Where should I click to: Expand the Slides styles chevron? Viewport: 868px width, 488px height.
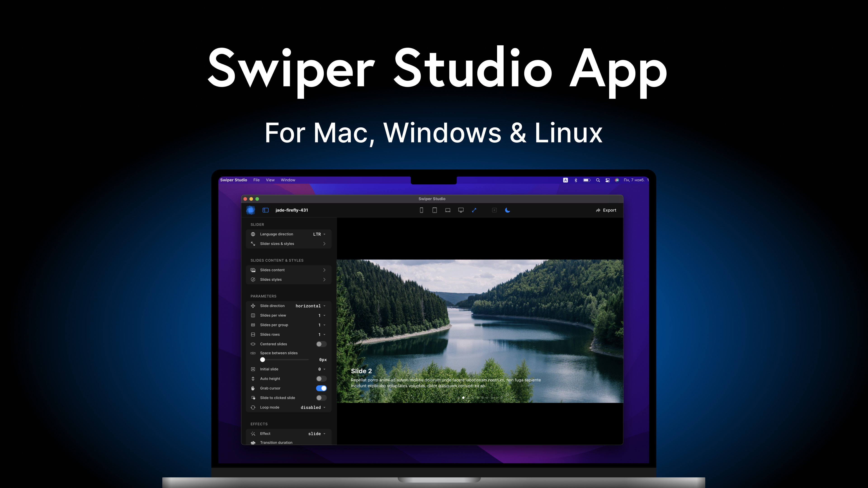[x=324, y=279]
